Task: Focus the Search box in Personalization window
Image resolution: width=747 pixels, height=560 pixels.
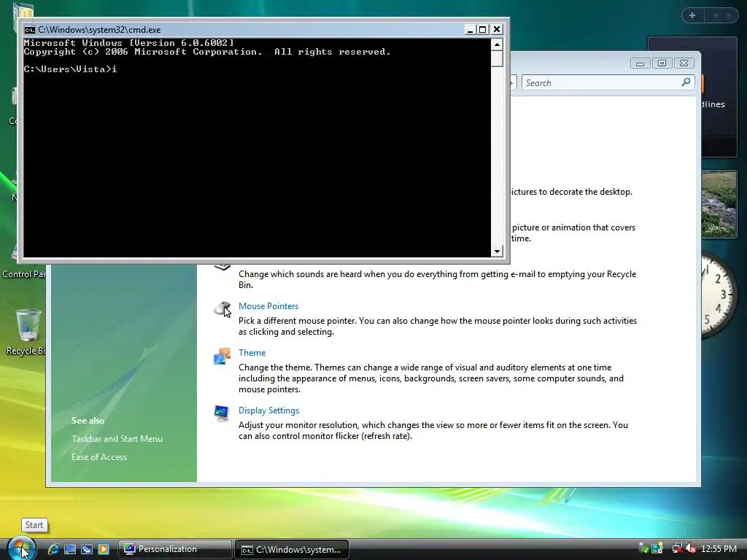Action: click(608, 82)
